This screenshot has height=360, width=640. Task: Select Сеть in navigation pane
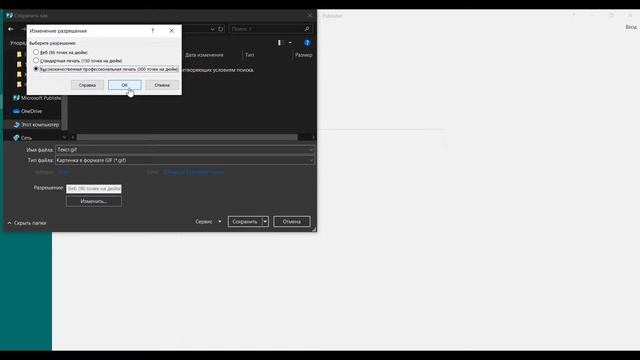(x=22, y=138)
